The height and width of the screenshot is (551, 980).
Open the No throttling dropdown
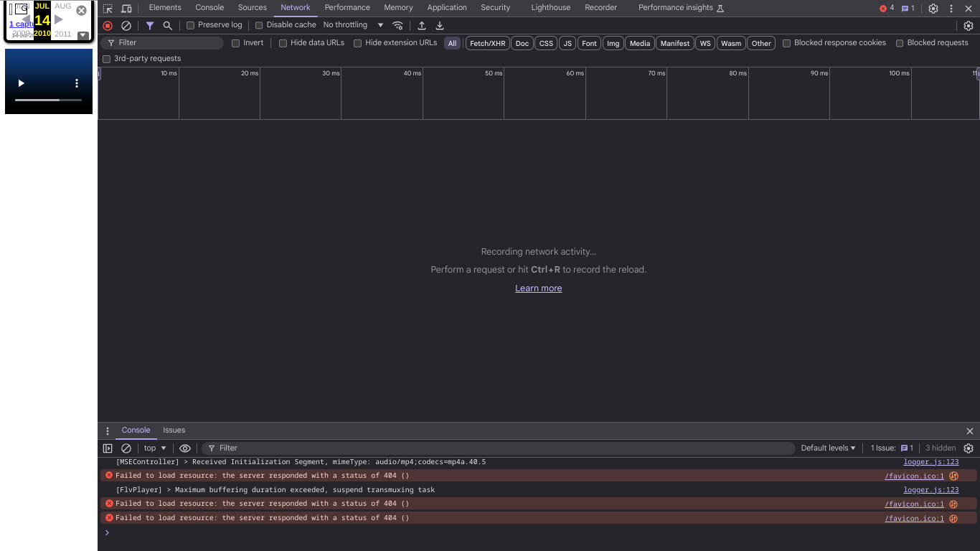click(351, 24)
